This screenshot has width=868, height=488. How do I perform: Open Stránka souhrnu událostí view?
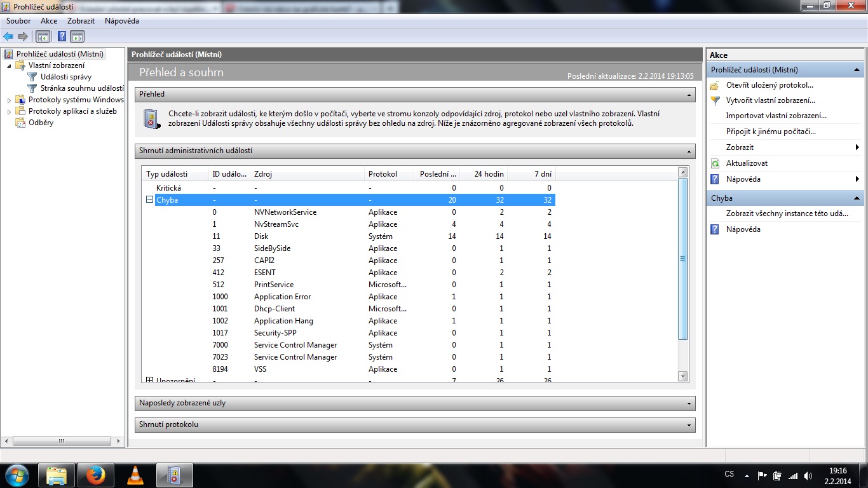82,88
